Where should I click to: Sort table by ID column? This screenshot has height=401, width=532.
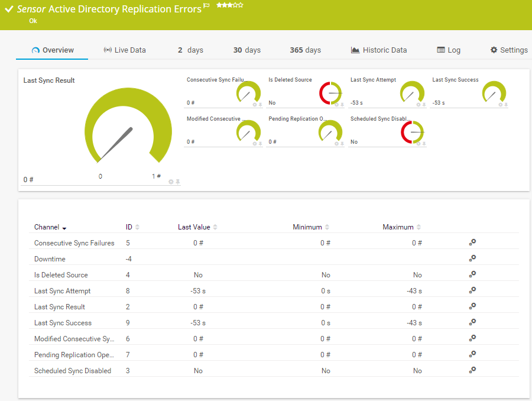pos(132,227)
